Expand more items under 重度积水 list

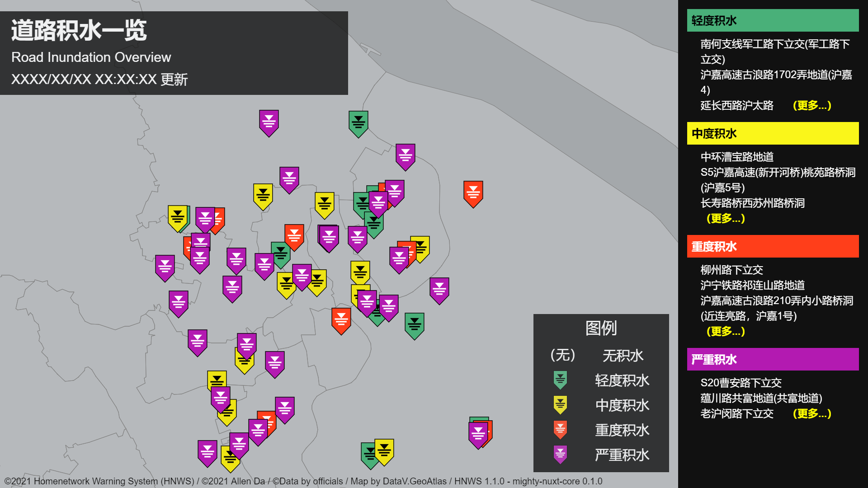725,331
